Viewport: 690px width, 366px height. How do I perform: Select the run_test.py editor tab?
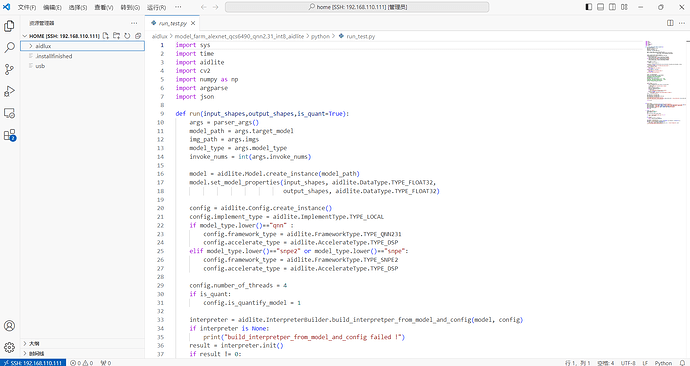[x=172, y=23]
